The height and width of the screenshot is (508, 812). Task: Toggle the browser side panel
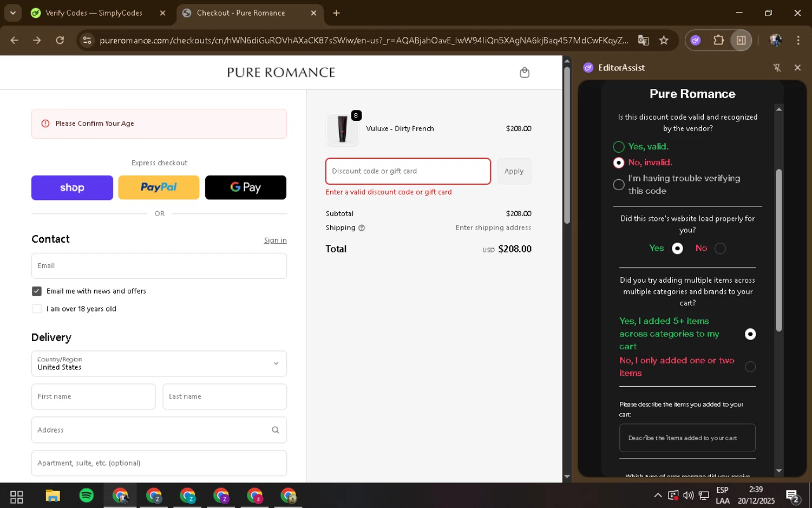(x=741, y=40)
